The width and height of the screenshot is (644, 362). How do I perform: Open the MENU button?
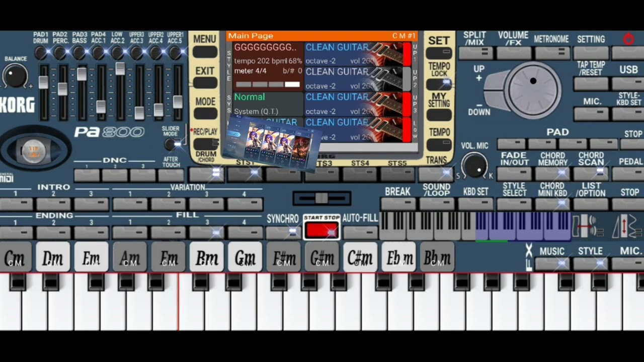pyautogui.click(x=205, y=52)
